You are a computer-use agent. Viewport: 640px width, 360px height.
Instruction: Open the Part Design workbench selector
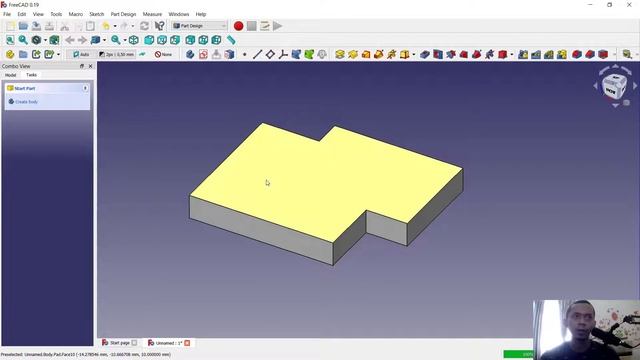tap(199, 26)
